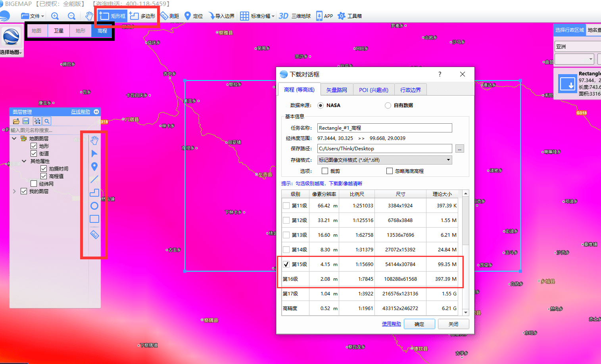Enable the 经纬网 grid checkbox
The height and width of the screenshot is (364, 601).
coord(34,184)
